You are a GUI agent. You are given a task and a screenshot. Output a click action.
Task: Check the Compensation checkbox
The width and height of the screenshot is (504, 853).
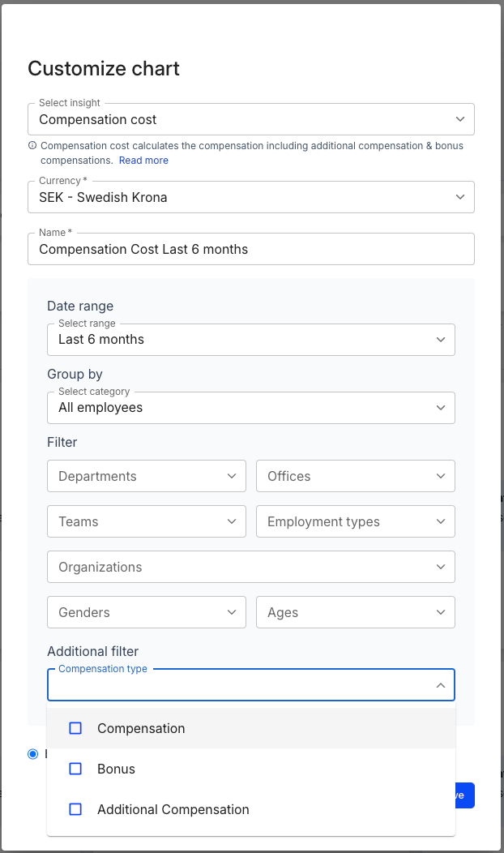[x=75, y=728]
